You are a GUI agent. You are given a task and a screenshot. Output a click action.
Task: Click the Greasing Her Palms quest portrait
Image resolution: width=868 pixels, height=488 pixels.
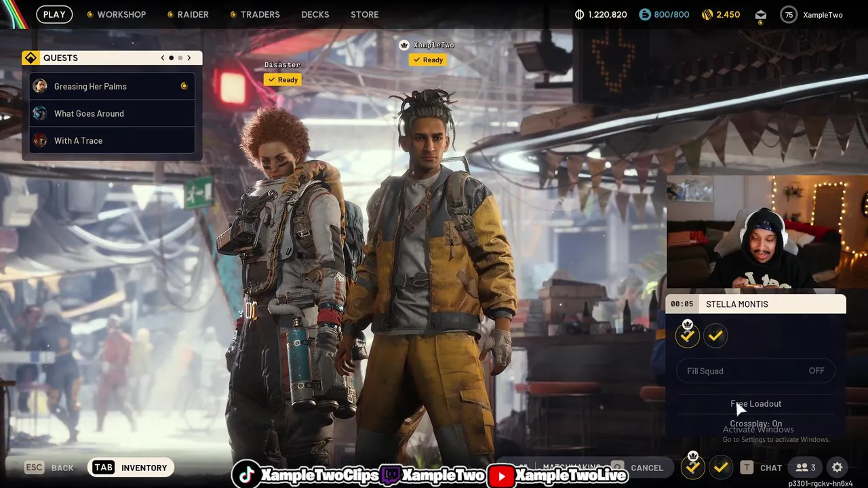coord(40,86)
